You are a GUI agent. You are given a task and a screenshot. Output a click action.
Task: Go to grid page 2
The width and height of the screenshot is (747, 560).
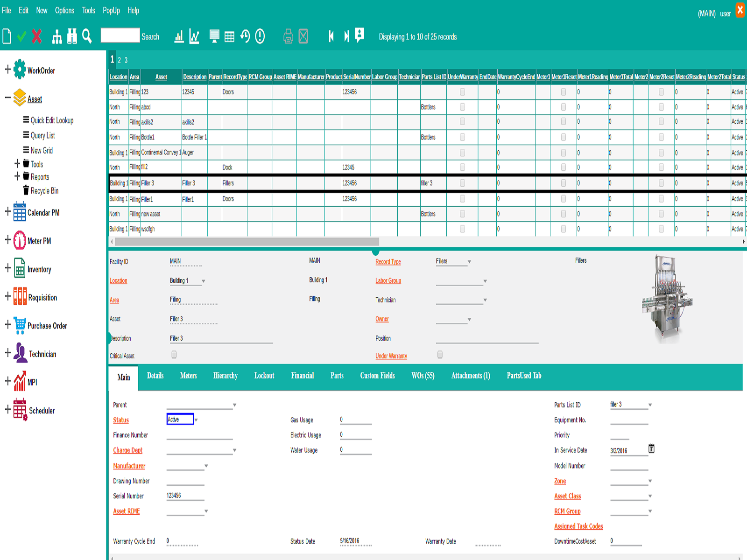pos(119,60)
